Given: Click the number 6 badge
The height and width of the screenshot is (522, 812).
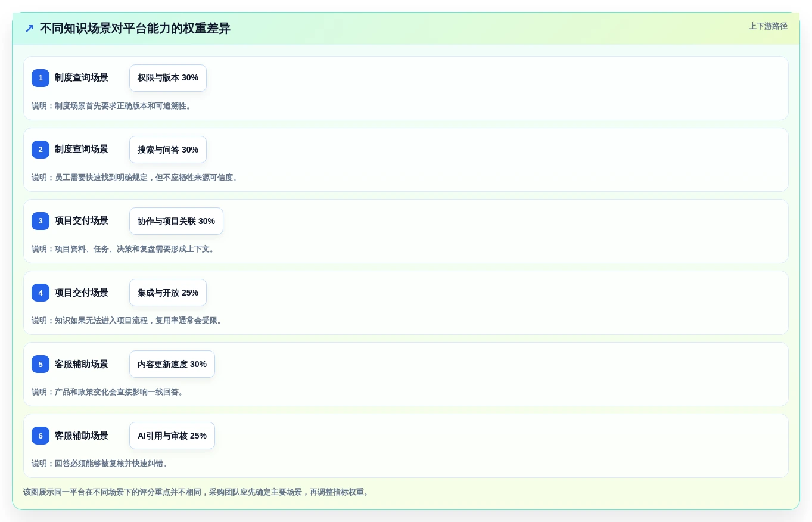Looking at the screenshot, I should pyautogui.click(x=41, y=436).
